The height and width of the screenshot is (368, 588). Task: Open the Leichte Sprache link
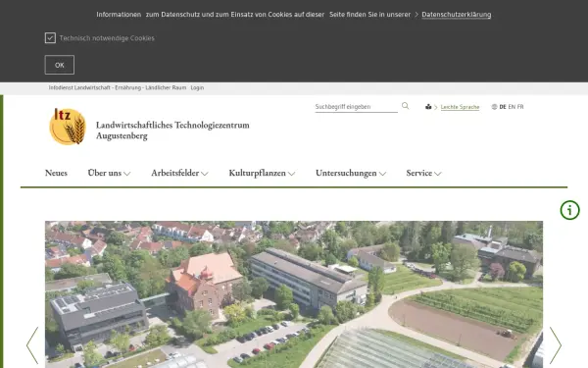pyautogui.click(x=461, y=107)
